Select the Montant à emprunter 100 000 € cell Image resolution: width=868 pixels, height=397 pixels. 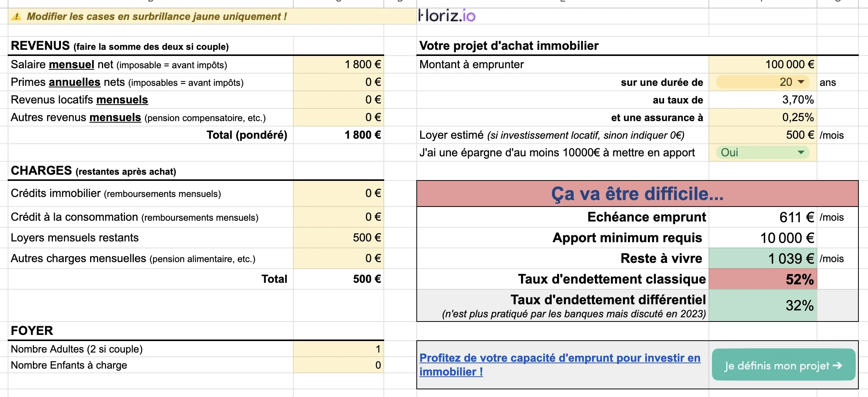(x=763, y=64)
